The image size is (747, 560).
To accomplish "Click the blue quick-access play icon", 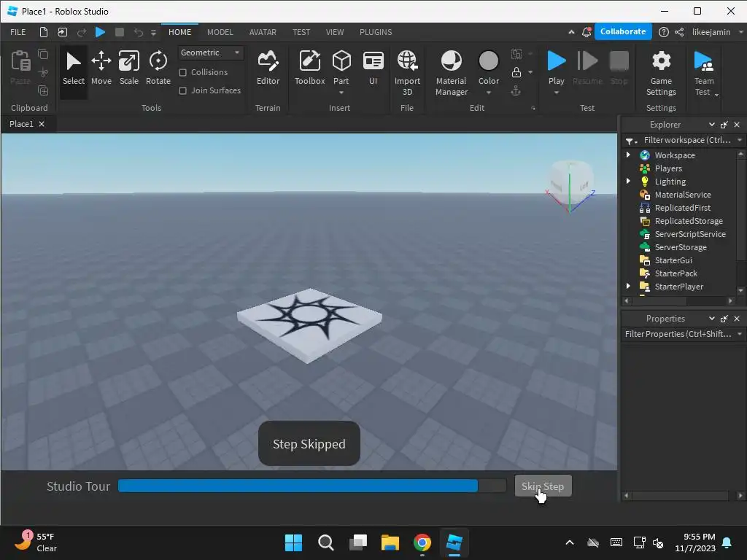I will coord(100,32).
